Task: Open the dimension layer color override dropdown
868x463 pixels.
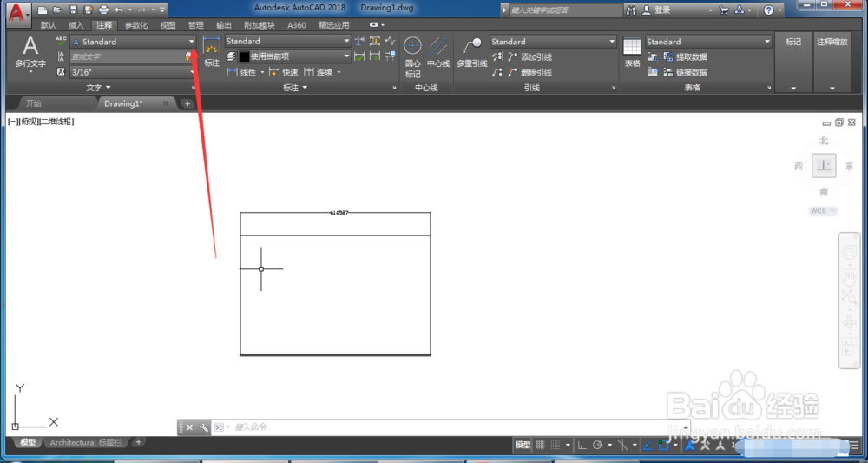Action: (x=294, y=56)
